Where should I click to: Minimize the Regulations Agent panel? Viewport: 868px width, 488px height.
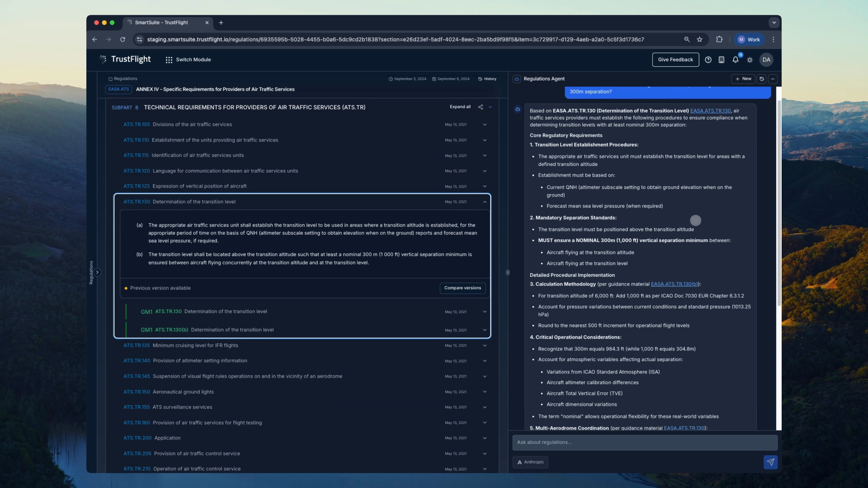coord(773,79)
